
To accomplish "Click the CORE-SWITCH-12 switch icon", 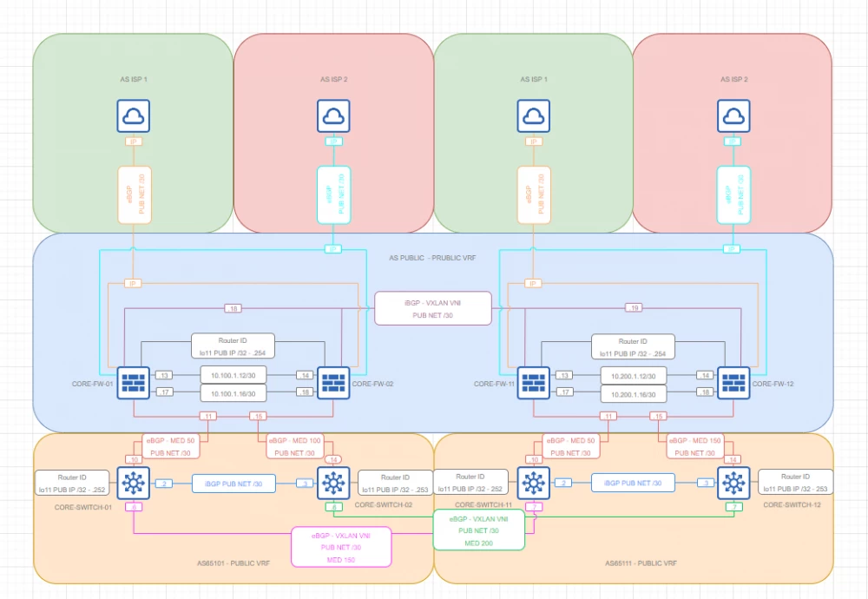I will [x=733, y=484].
